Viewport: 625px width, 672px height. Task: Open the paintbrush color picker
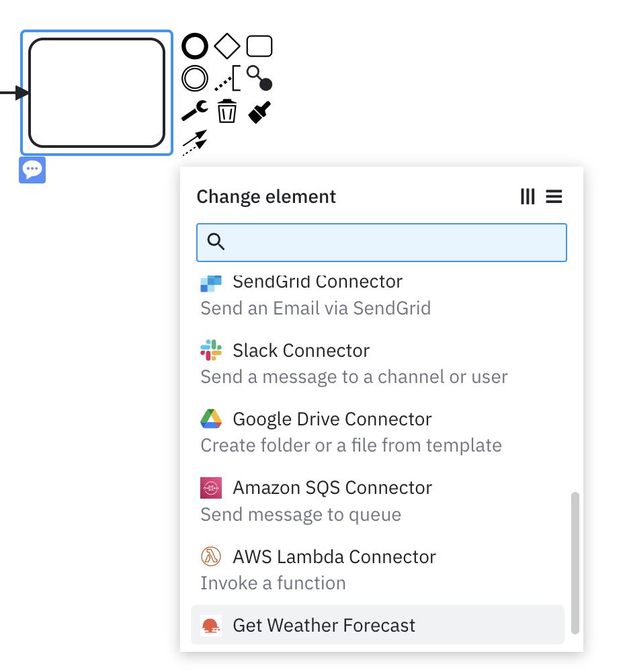point(259,112)
